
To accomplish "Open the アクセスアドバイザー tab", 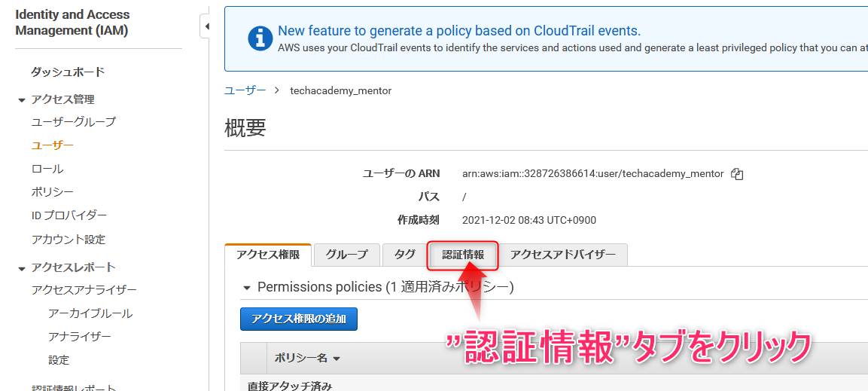I will 563,255.
